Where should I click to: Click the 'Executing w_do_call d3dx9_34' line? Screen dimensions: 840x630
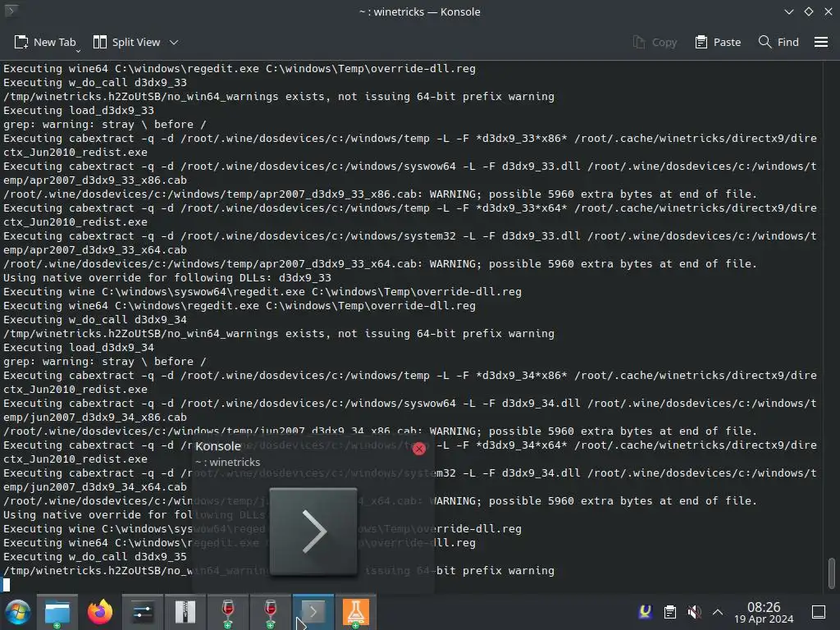pyautogui.click(x=95, y=320)
